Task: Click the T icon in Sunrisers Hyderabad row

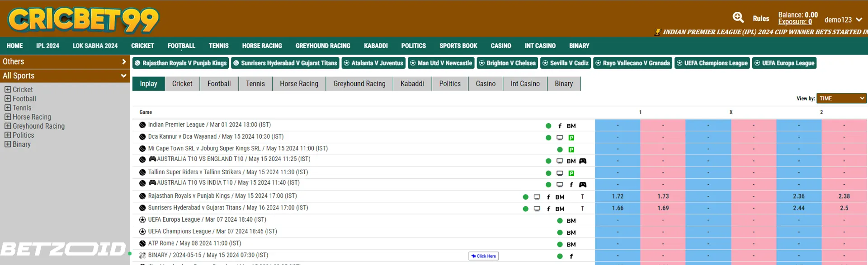Action: coord(582,209)
